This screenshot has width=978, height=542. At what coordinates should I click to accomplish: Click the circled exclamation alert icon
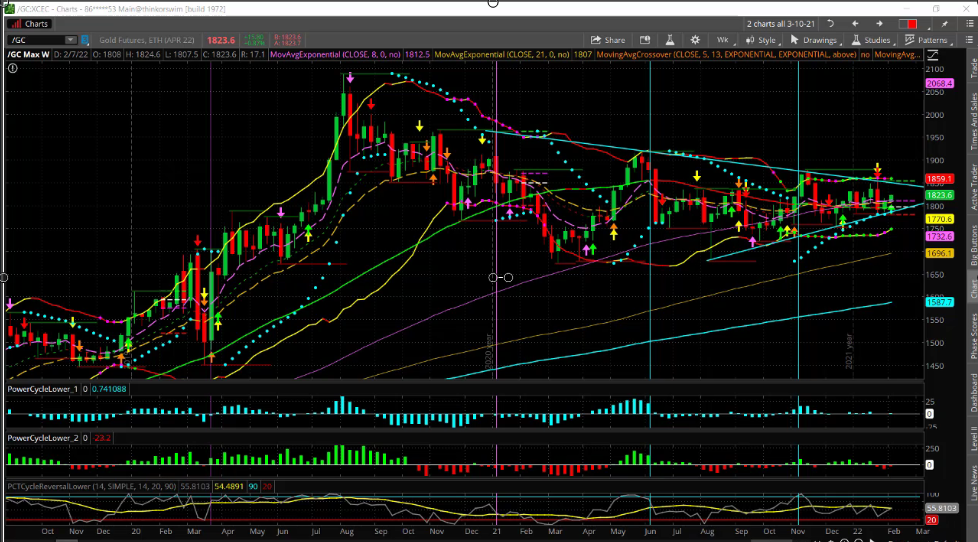coord(12,68)
